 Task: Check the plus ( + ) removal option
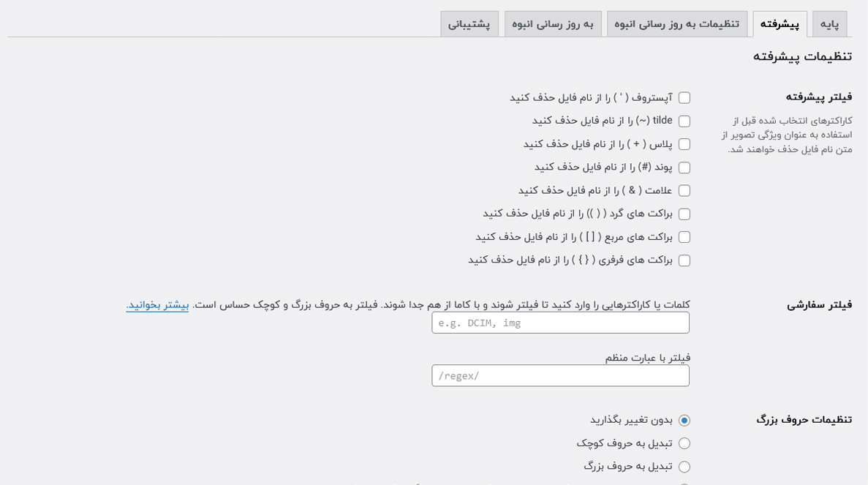(684, 145)
